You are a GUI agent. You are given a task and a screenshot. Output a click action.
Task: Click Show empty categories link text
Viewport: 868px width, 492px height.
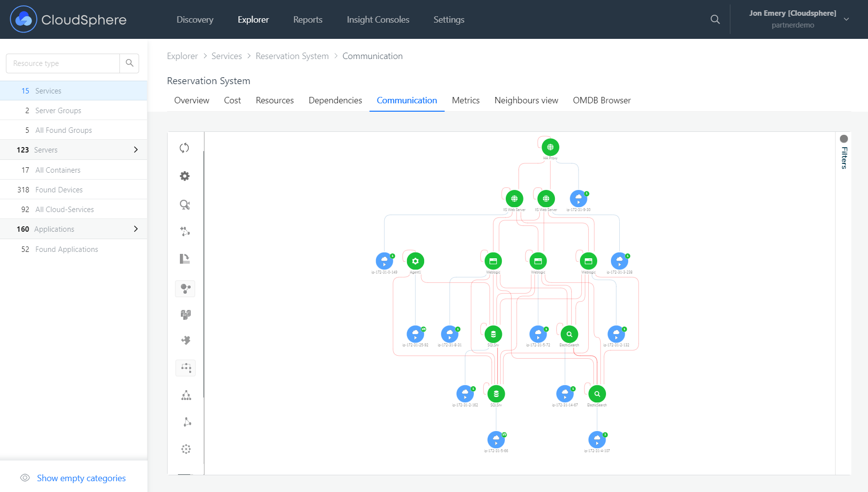tap(81, 478)
